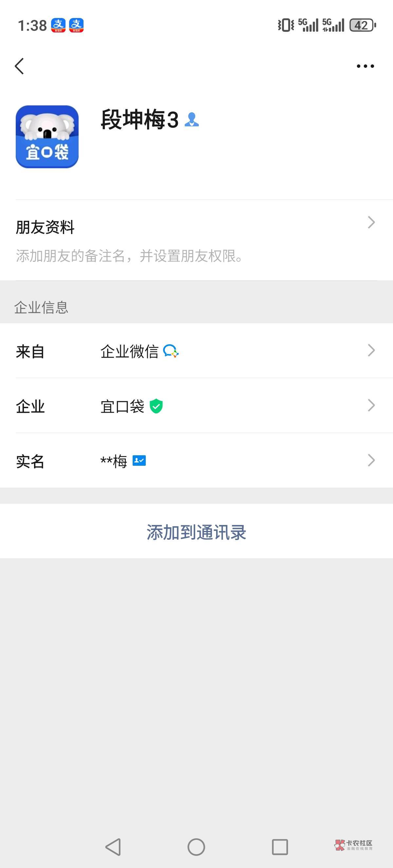Screen dimensions: 393x868
Task: Tap the 企业微信 source text
Action: pos(129,352)
